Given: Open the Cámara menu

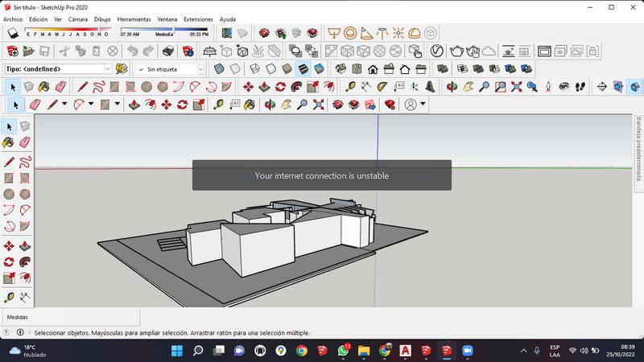Looking at the screenshot, I should 78,19.
